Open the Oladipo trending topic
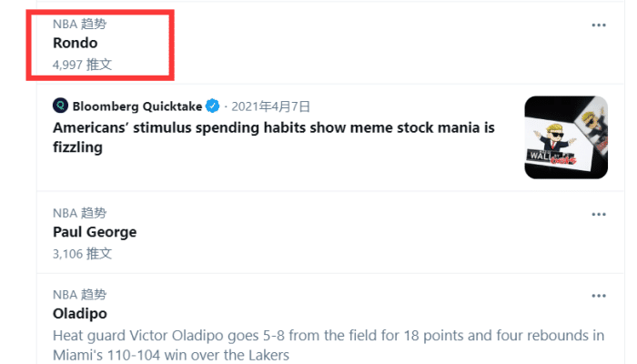The height and width of the screenshot is (364, 637). (x=80, y=314)
